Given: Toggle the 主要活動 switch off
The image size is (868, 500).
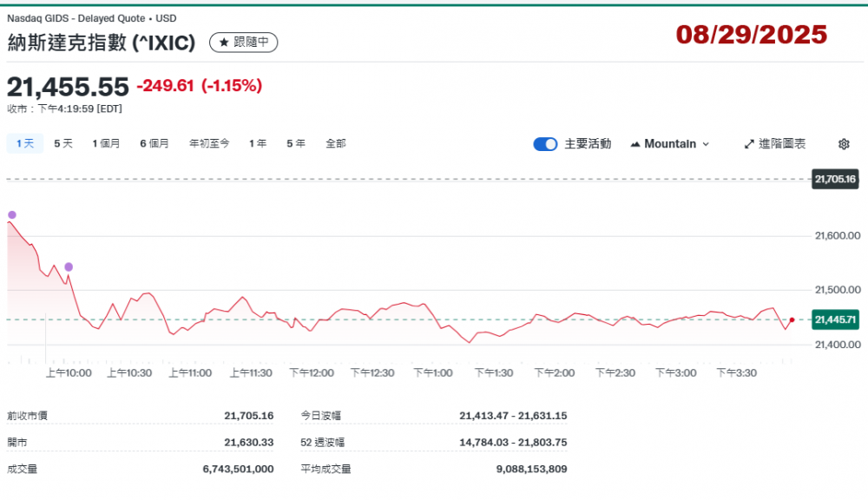Looking at the screenshot, I should tap(545, 144).
